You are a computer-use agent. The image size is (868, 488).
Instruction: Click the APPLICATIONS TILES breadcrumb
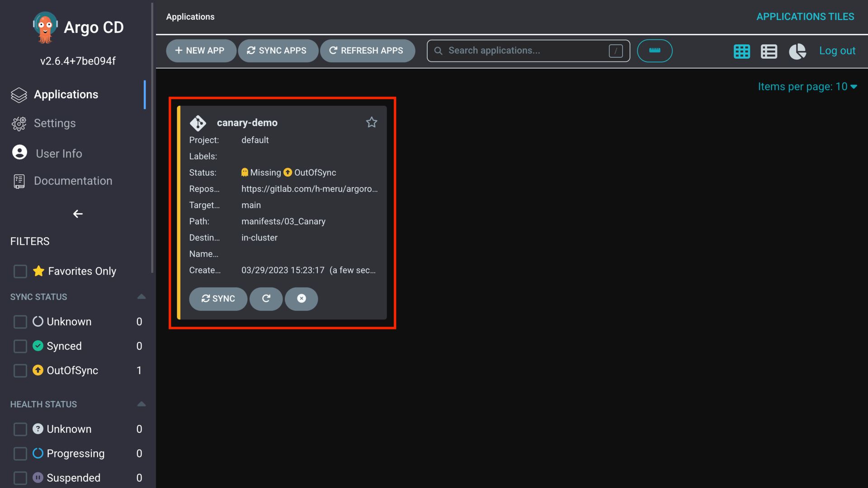pyautogui.click(x=805, y=16)
